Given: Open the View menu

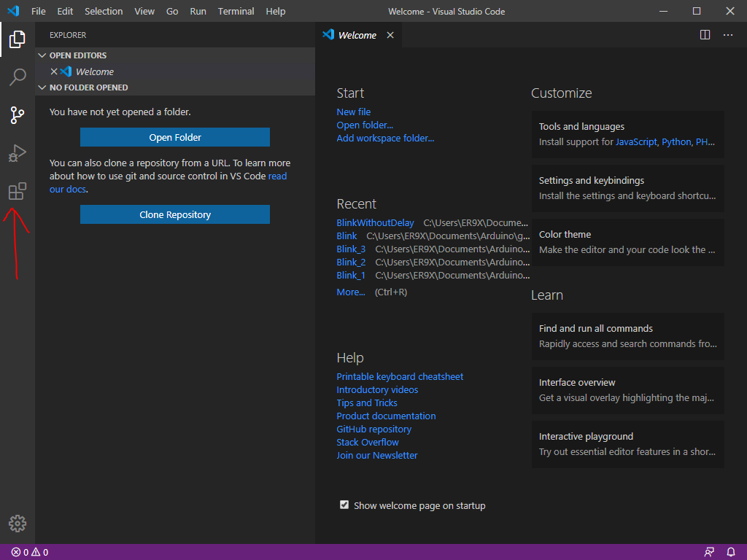Looking at the screenshot, I should pyautogui.click(x=144, y=12).
